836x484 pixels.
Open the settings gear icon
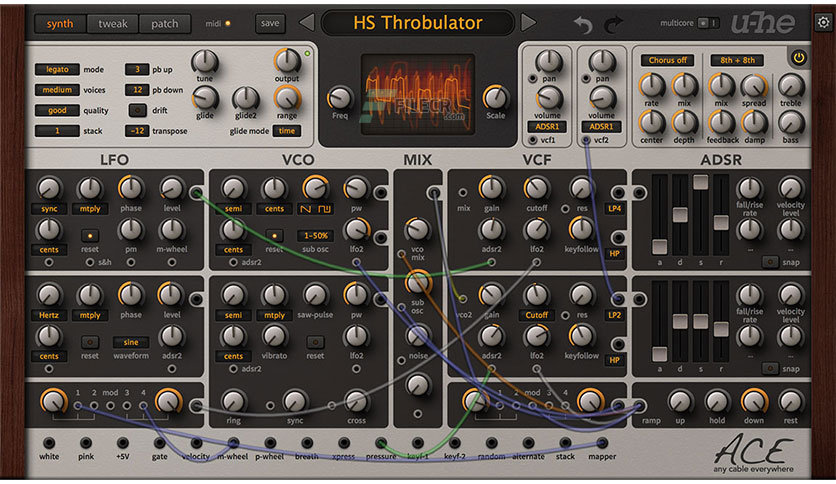[x=824, y=22]
